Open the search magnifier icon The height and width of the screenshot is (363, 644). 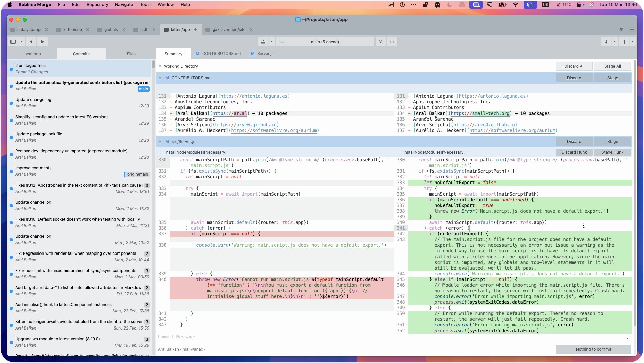[x=381, y=42]
